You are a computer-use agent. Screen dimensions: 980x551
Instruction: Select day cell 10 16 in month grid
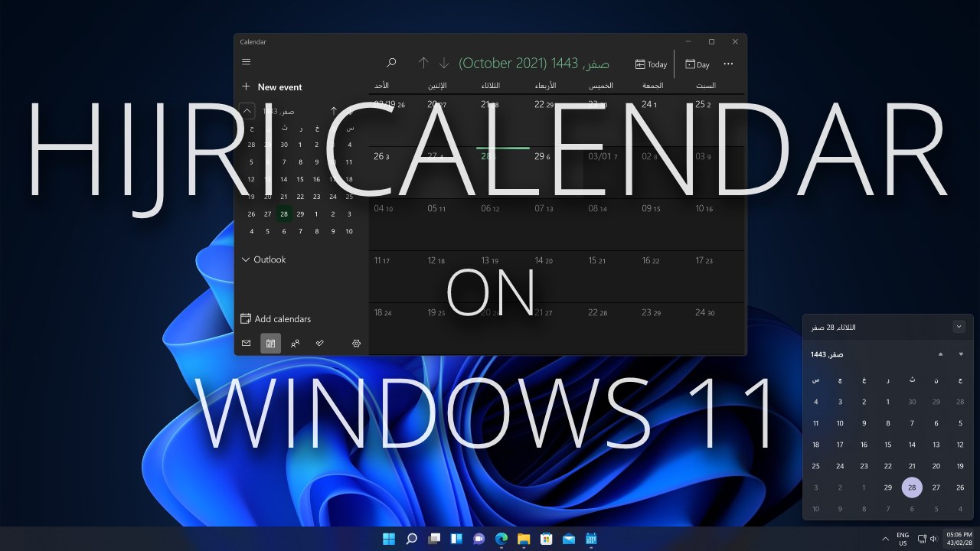tap(717, 224)
